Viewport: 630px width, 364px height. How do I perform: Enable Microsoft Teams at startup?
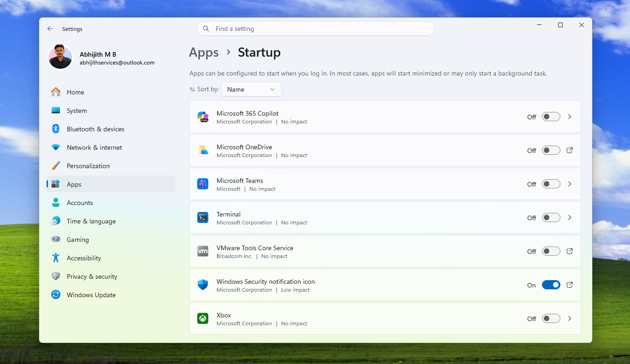551,184
